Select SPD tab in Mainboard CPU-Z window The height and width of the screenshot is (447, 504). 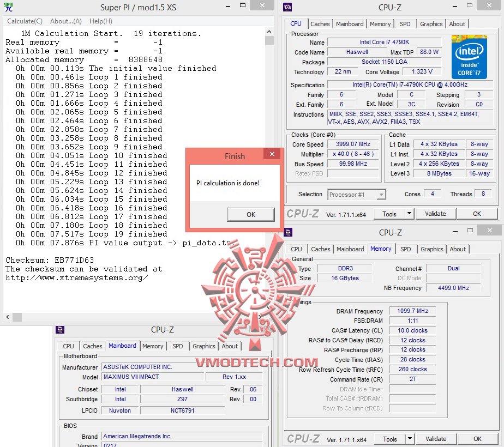click(177, 347)
